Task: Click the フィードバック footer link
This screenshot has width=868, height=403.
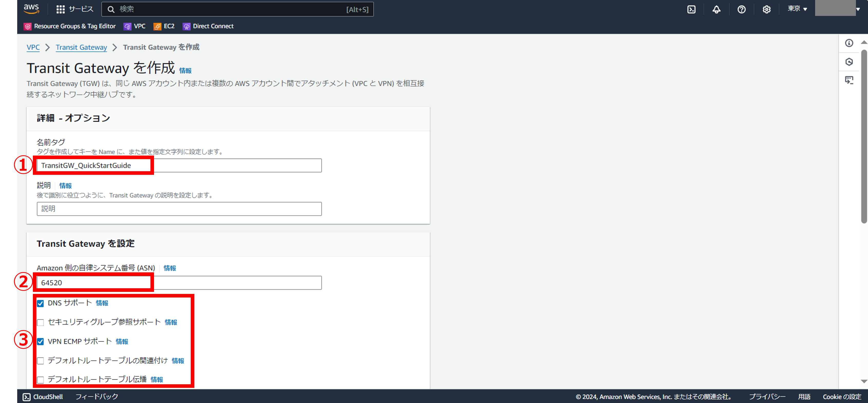Action: click(97, 397)
